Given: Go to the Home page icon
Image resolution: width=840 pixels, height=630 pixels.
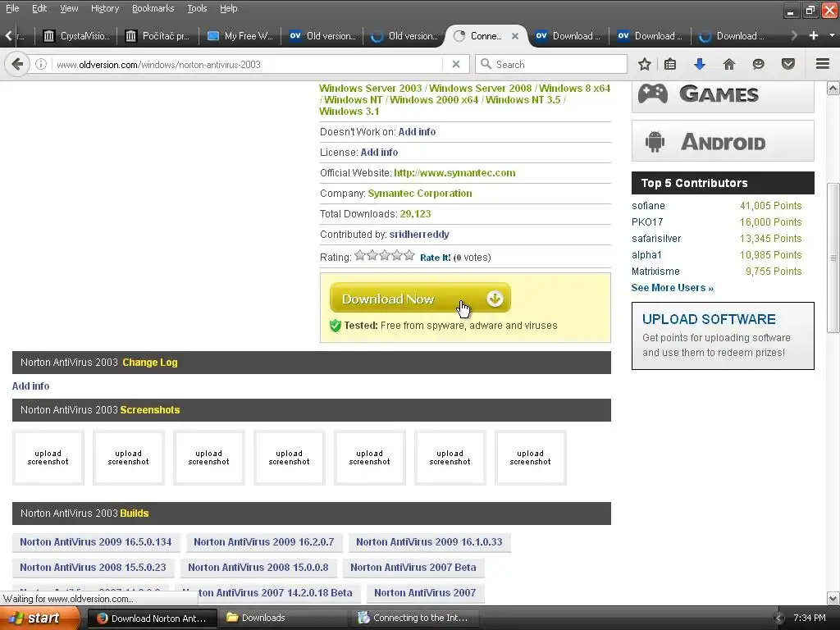Looking at the screenshot, I should (x=729, y=64).
